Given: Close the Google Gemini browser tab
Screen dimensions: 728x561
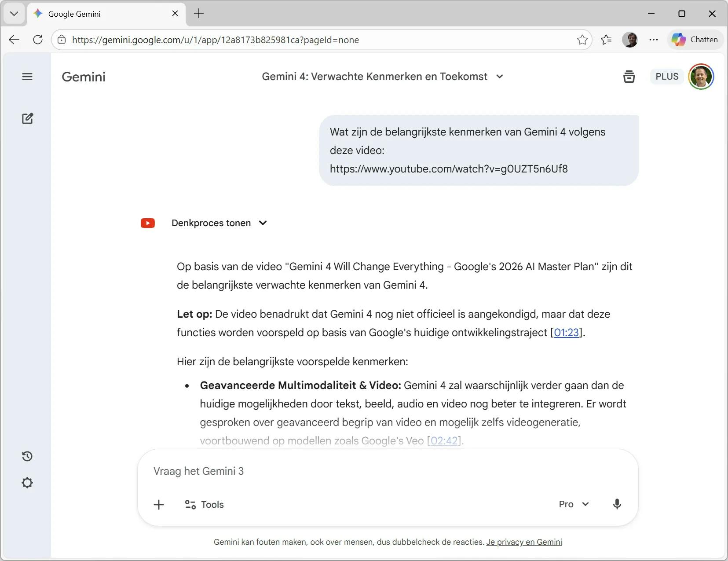Looking at the screenshot, I should click(175, 14).
